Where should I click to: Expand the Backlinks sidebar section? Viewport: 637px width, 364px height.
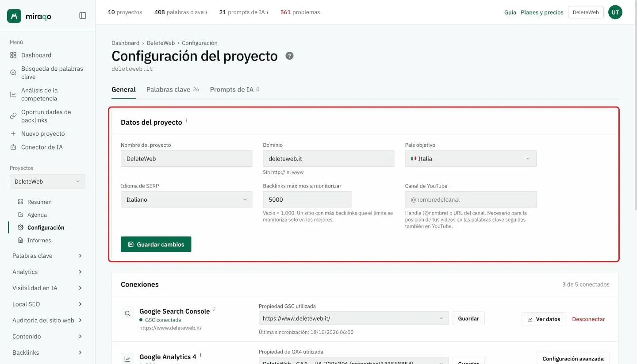point(47,353)
